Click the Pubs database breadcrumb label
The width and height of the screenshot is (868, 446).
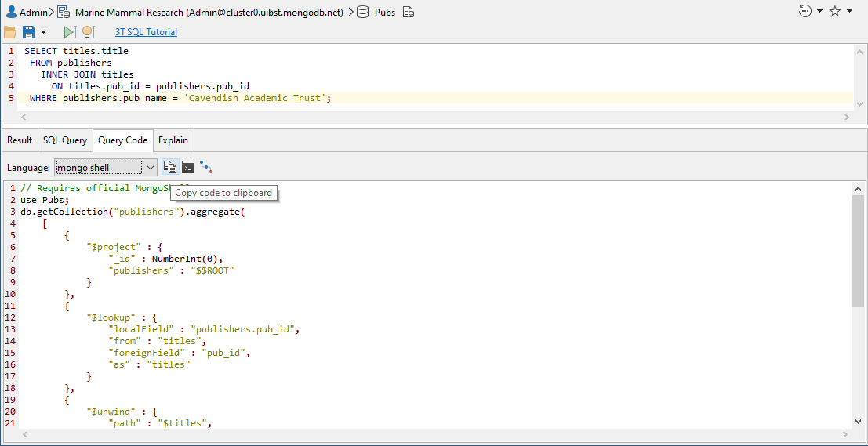coord(385,12)
